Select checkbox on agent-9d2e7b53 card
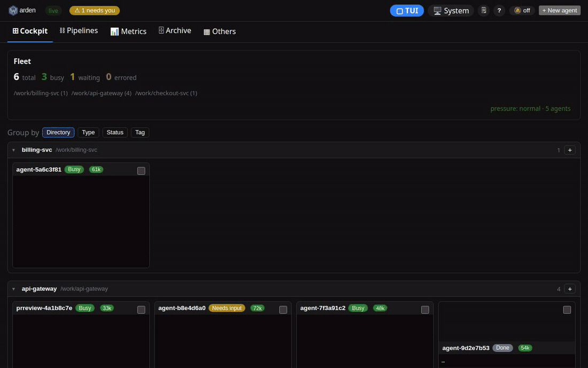The width and height of the screenshot is (588, 368). [567, 310]
